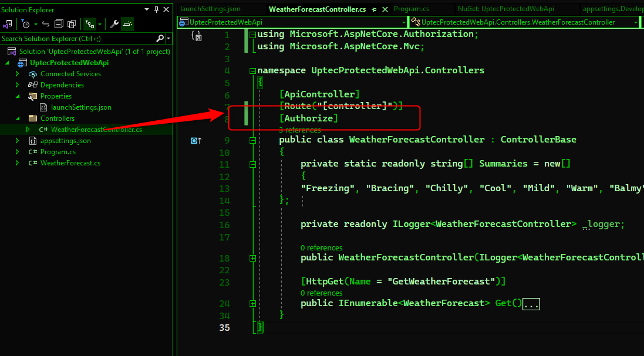The width and height of the screenshot is (644, 356).
Task: Toggle file nesting view button
Action: (89, 24)
